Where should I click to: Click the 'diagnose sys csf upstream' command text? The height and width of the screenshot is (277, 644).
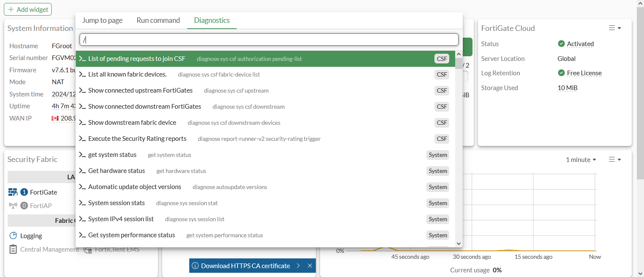tap(236, 91)
